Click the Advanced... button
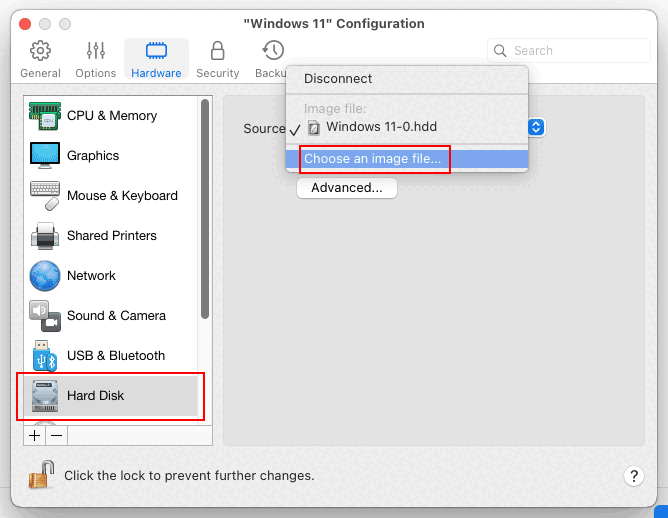The width and height of the screenshot is (668, 518). pyautogui.click(x=347, y=188)
